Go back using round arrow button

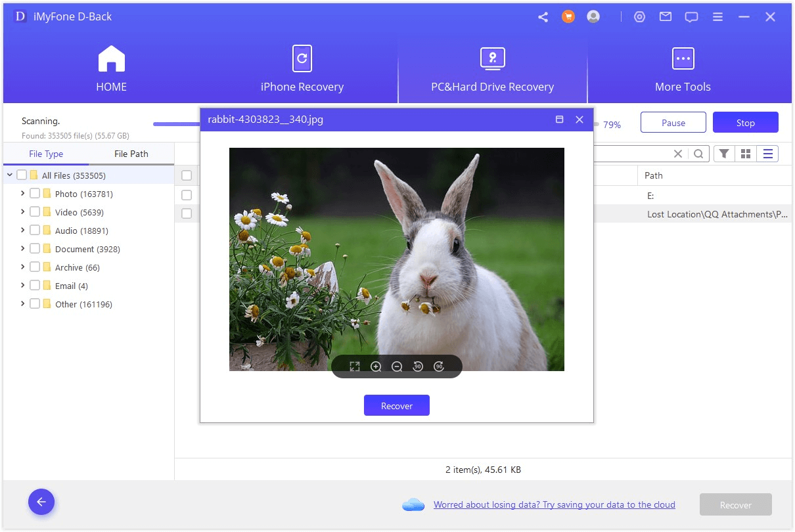(x=41, y=502)
